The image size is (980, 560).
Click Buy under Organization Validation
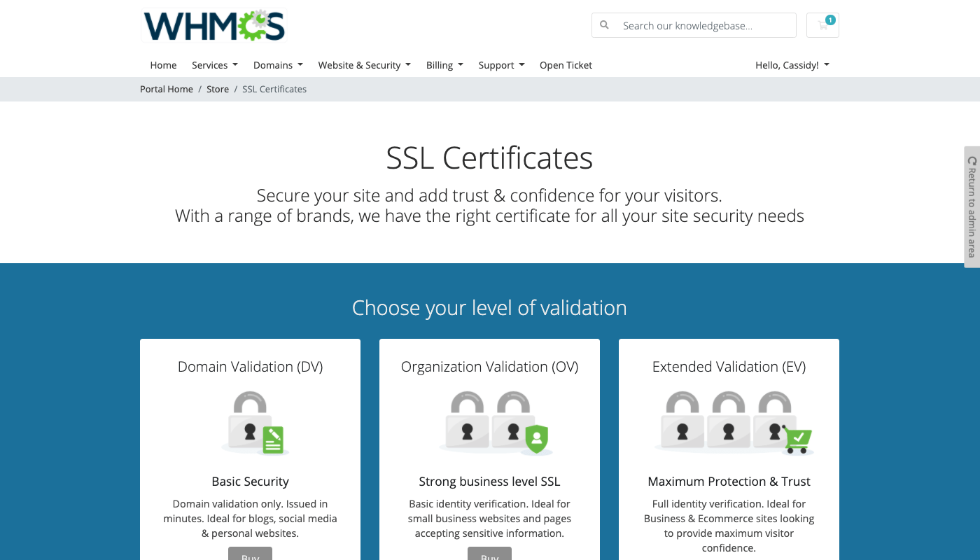[489, 555]
